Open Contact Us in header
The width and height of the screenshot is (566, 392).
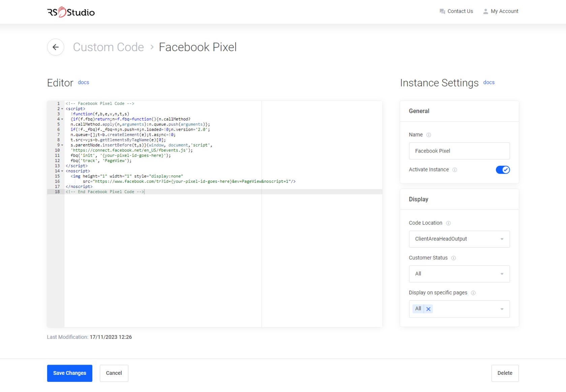[x=456, y=11]
